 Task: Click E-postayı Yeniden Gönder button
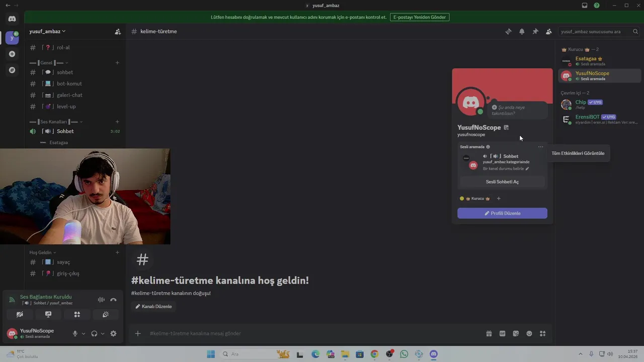[420, 17]
